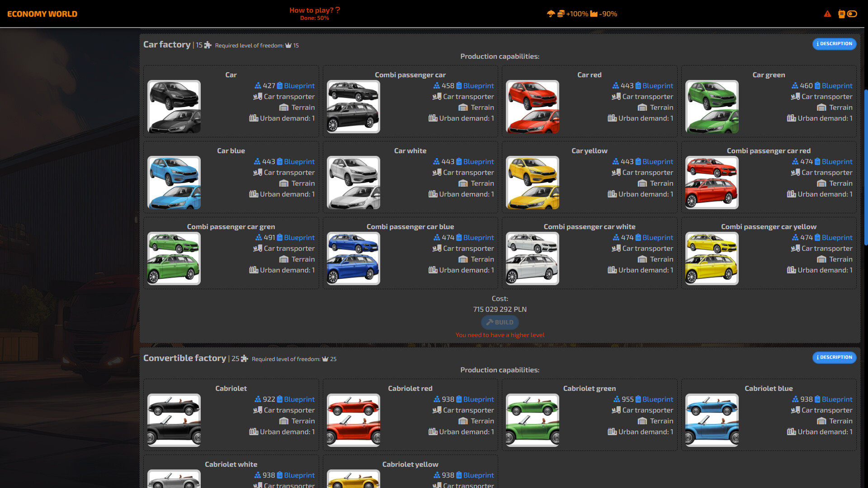Viewport: 868px width, 488px height.
Task: Open the walkie-talkie icon in the top right
Action: 841,14
